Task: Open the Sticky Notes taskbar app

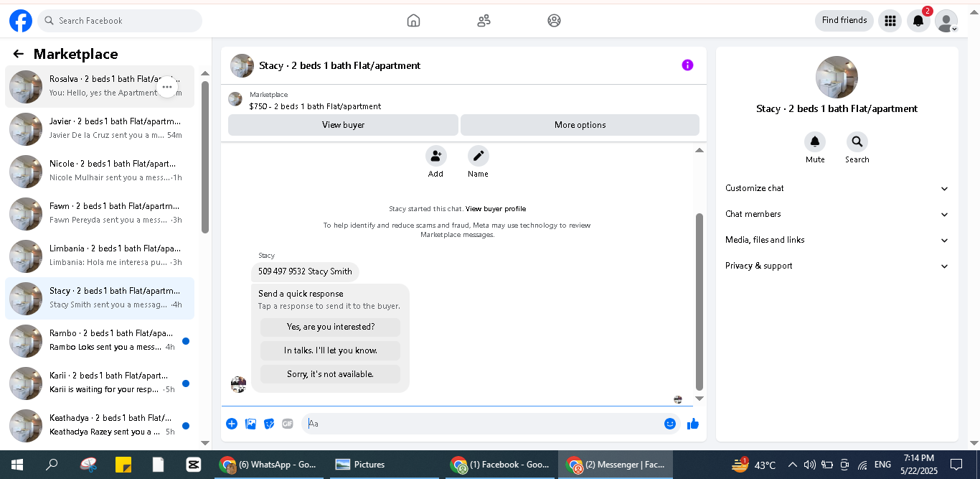Action: [x=123, y=465]
